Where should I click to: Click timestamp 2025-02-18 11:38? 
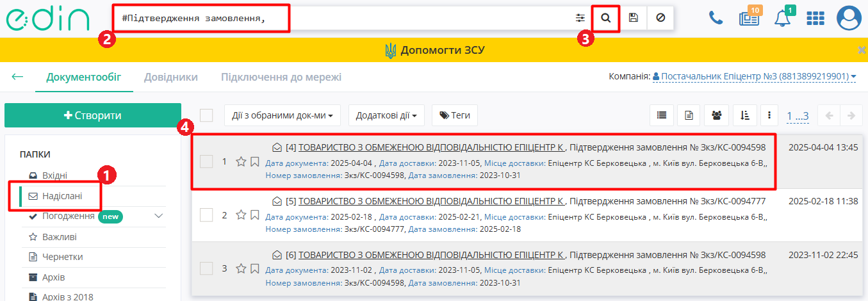tap(823, 201)
